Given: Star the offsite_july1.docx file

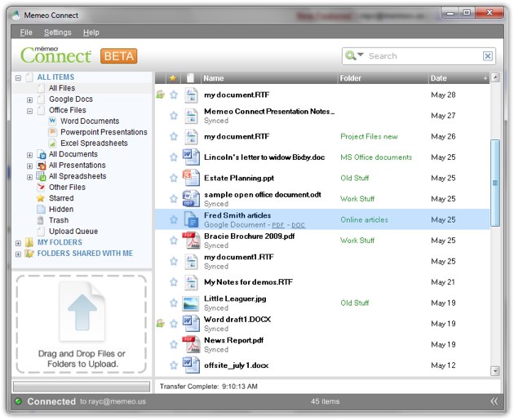Looking at the screenshot, I should tap(174, 365).
